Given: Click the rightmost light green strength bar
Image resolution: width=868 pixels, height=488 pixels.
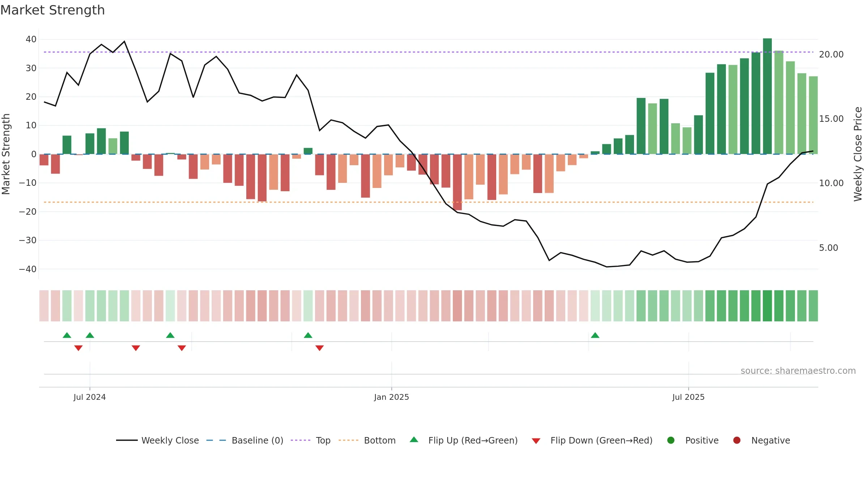Looking at the screenshot, I should 813,115.
